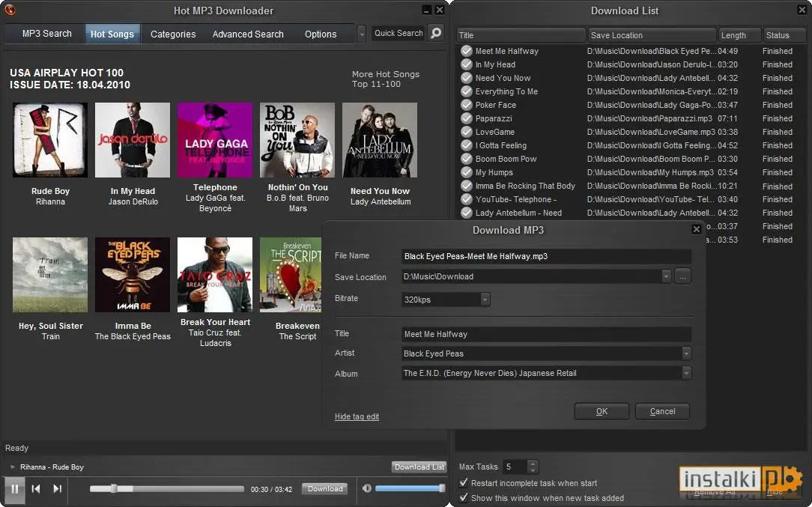Skip to the next track
The height and width of the screenshot is (507, 812).
(x=58, y=488)
